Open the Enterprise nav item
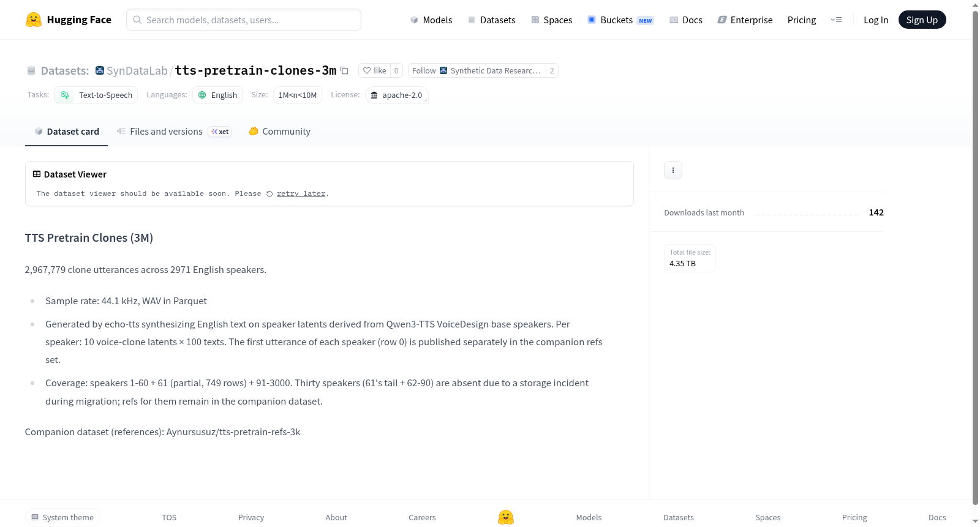 pyautogui.click(x=745, y=20)
